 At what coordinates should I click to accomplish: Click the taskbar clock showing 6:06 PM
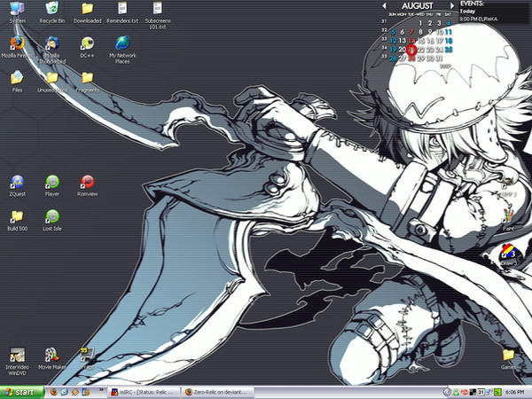(x=513, y=391)
